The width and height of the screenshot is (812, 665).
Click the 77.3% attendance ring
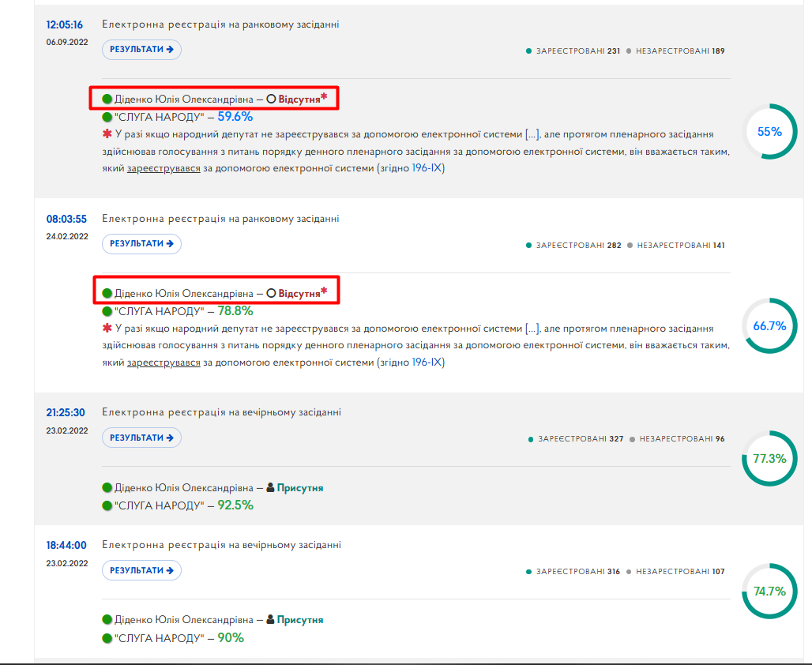click(x=769, y=458)
